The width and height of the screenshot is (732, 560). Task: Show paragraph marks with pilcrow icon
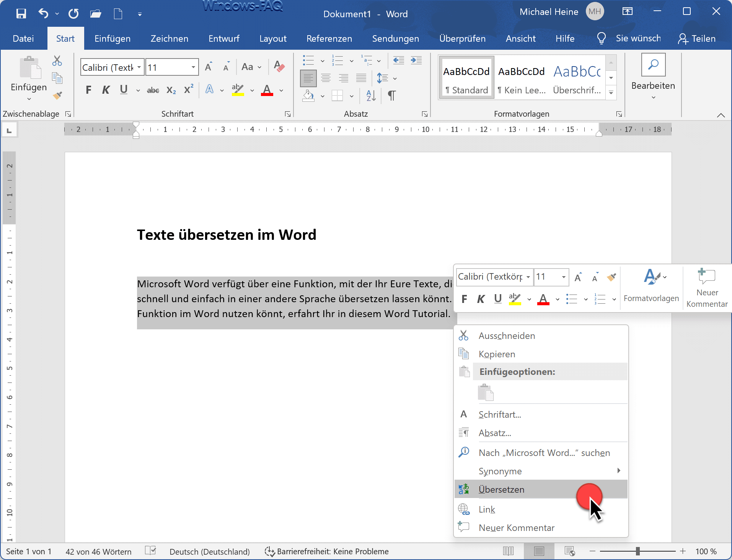click(x=391, y=95)
